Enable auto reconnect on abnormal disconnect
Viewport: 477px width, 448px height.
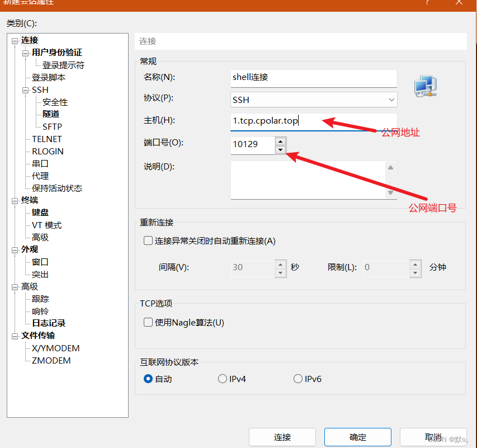(148, 241)
